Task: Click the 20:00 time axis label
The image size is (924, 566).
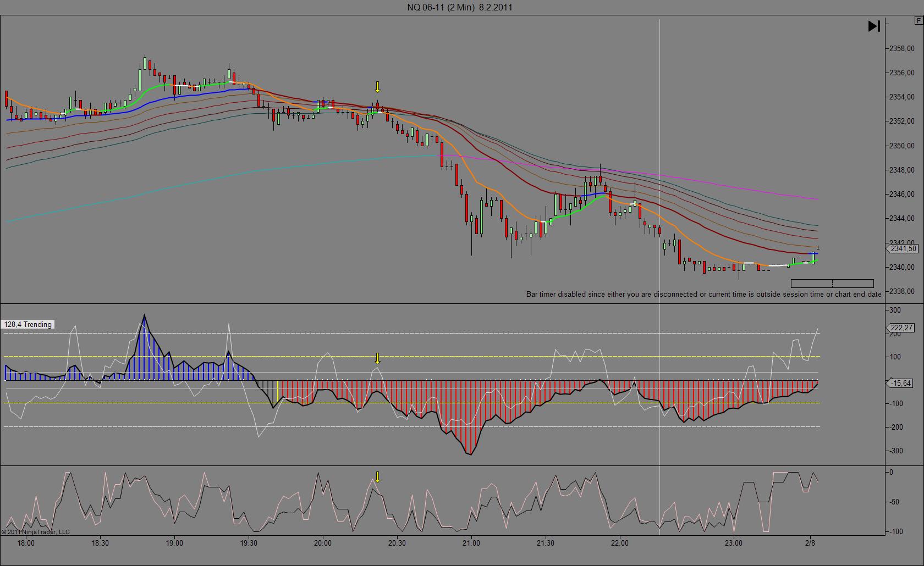Action: (x=323, y=543)
